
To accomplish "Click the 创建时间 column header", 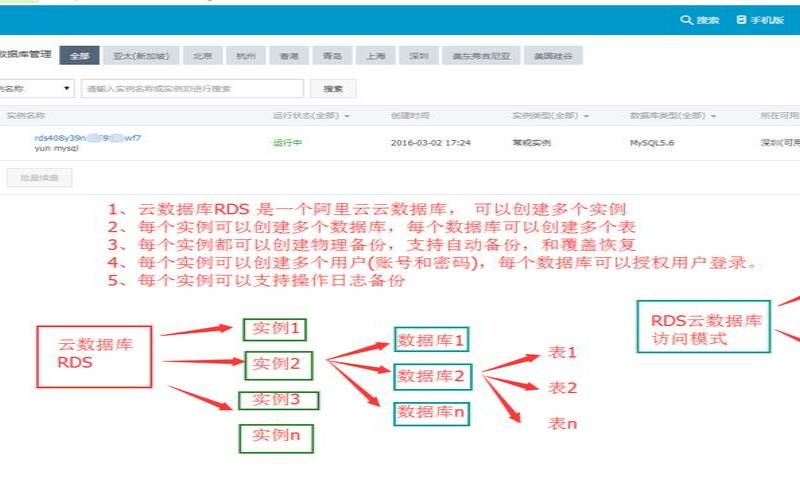I will tap(410, 116).
